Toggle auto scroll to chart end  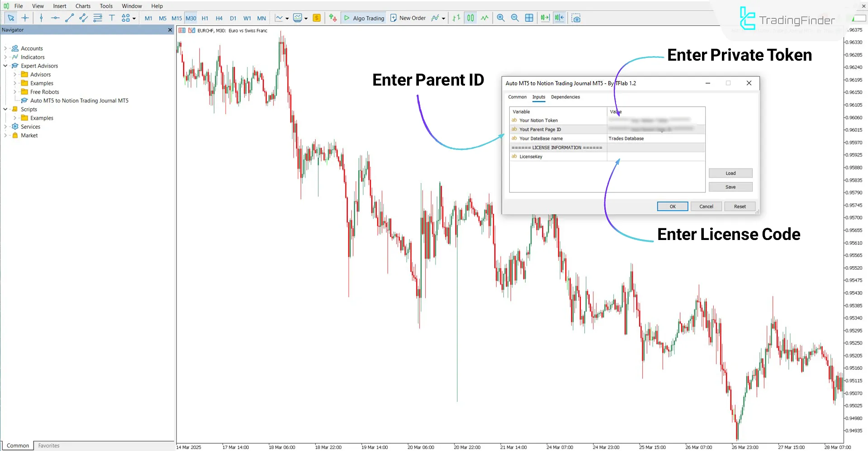pyautogui.click(x=545, y=18)
